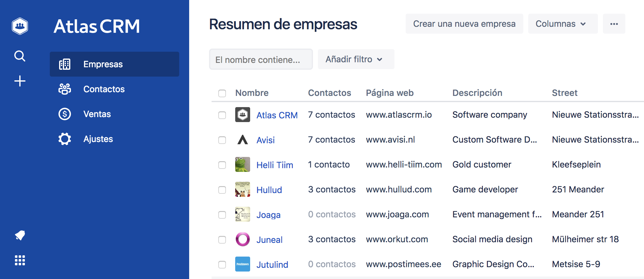The height and width of the screenshot is (279, 644).
Task: Click the Ventas dollar icon
Action: pyautogui.click(x=65, y=114)
